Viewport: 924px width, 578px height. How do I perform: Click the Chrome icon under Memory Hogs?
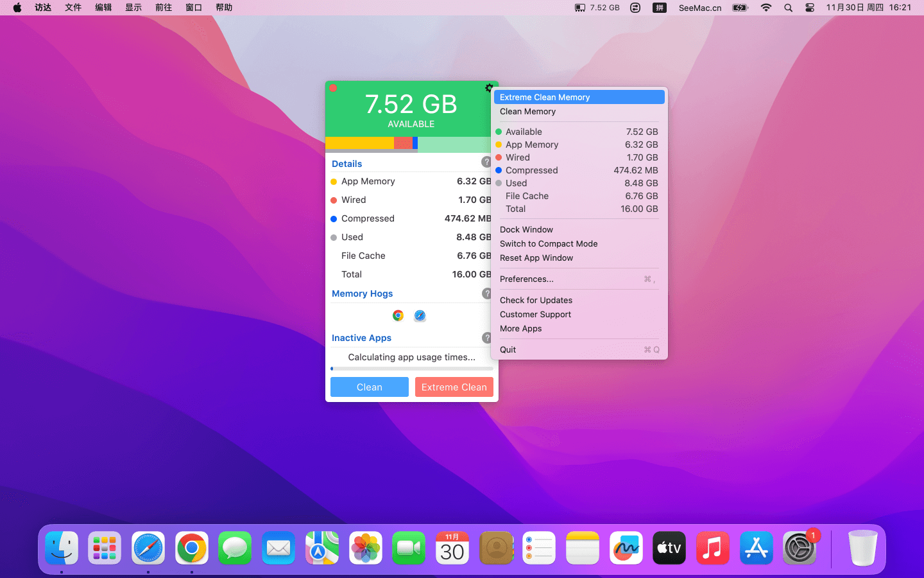pyautogui.click(x=398, y=315)
